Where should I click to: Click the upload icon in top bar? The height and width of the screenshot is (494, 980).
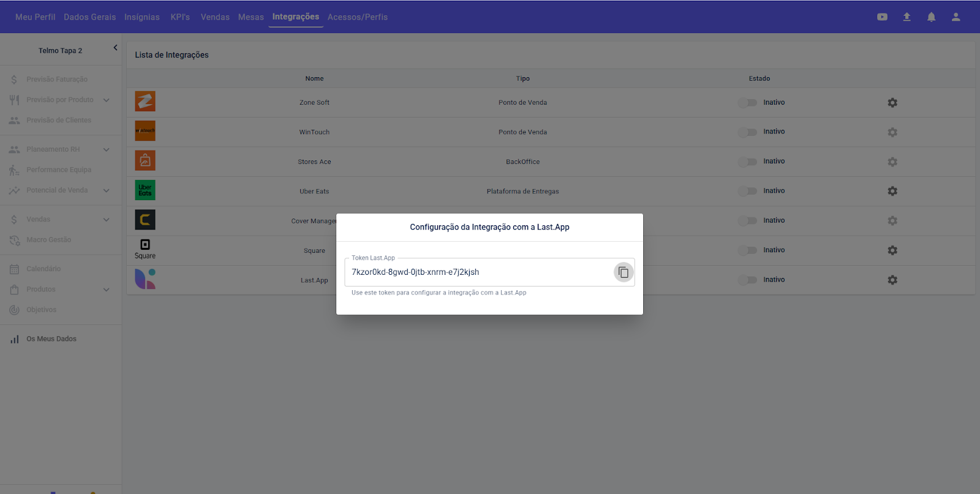tap(907, 17)
